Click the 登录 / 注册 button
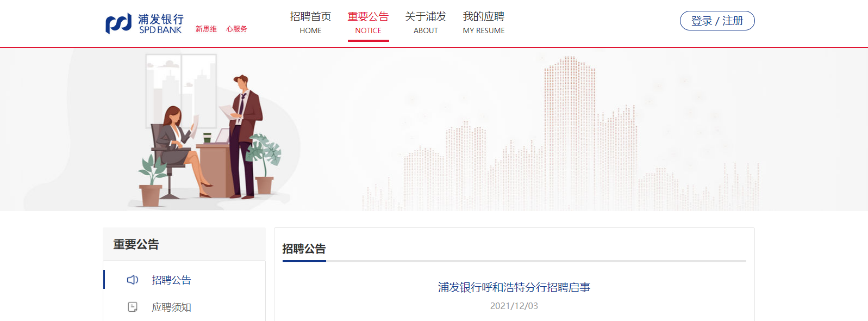This screenshot has height=321, width=868. click(x=717, y=21)
